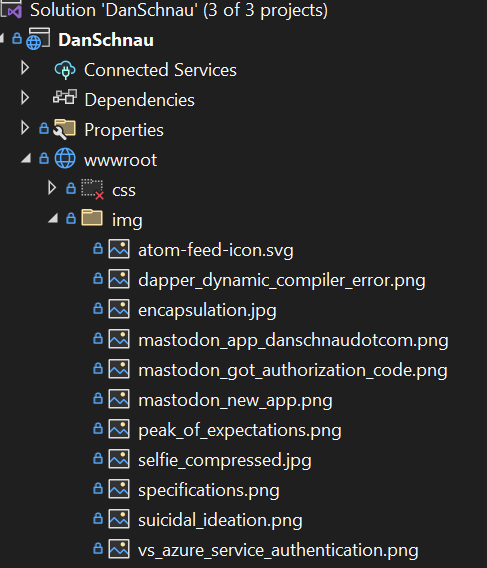Image resolution: width=487 pixels, height=568 pixels.
Task: Select selfie_compressed.jpg file
Action: tap(225, 461)
